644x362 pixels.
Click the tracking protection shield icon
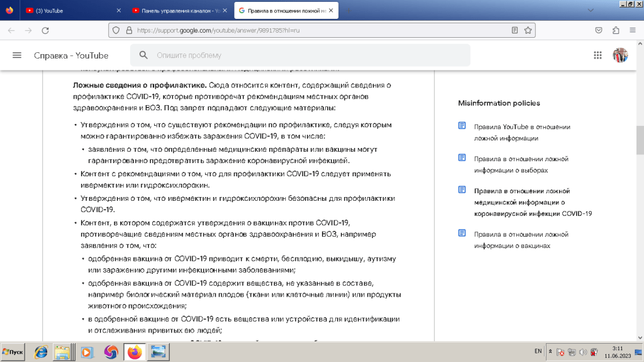point(114,30)
